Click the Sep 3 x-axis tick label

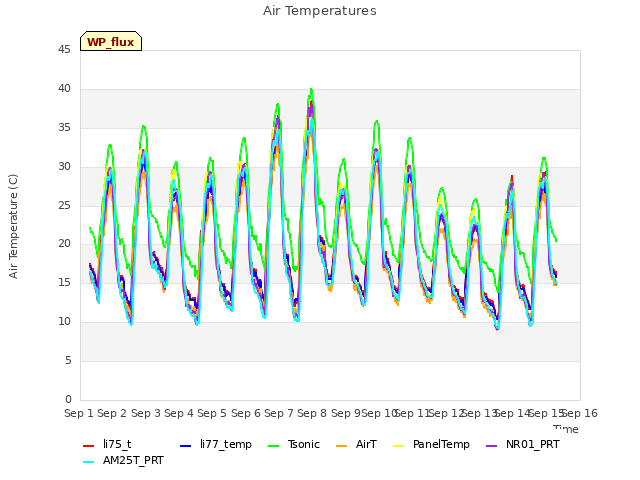click(x=145, y=413)
